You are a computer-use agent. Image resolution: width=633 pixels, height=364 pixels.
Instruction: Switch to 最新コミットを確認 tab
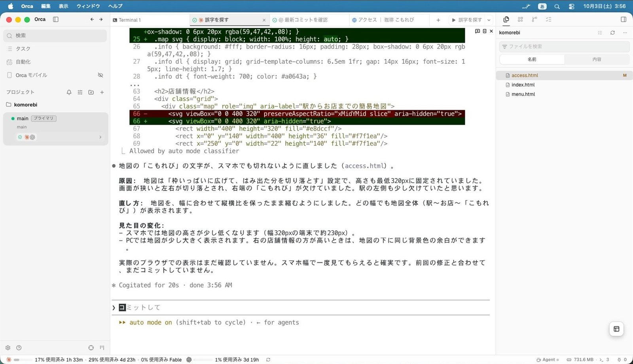[x=310, y=20]
